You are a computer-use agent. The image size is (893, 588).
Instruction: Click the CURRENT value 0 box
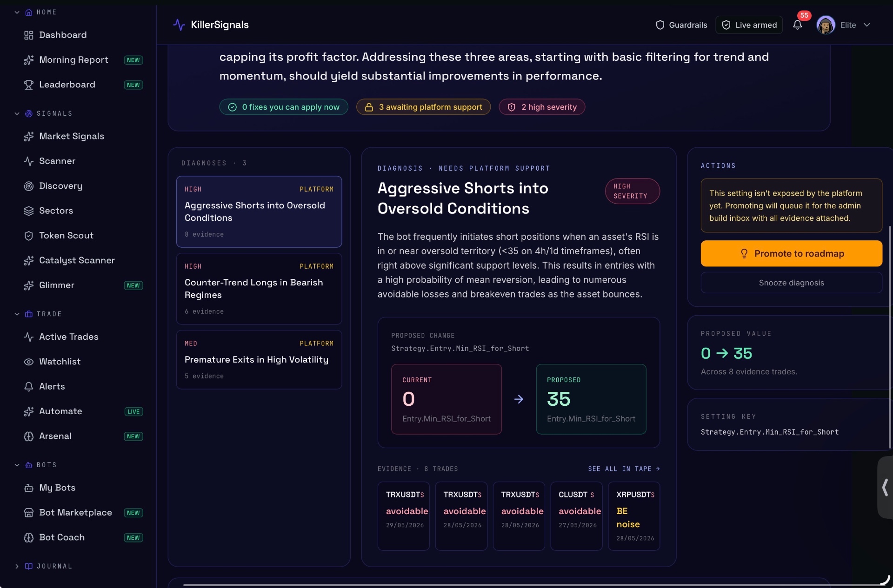pyautogui.click(x=446, y=400)
